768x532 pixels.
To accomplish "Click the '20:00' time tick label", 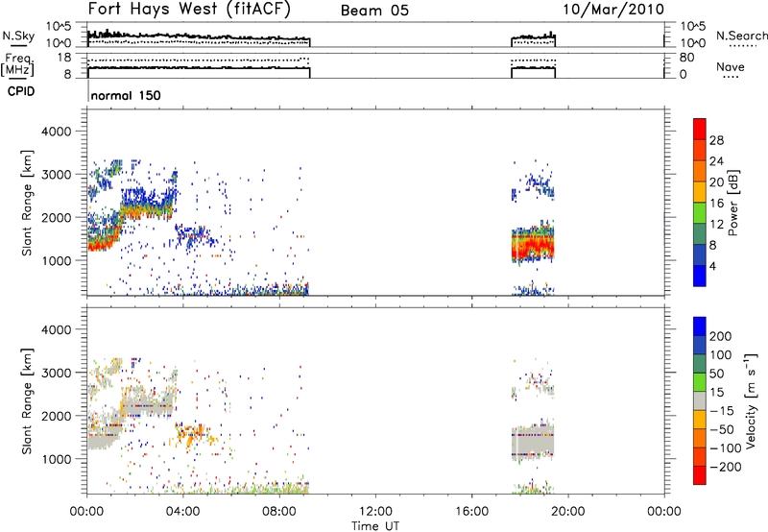I will tap(567, 512).
